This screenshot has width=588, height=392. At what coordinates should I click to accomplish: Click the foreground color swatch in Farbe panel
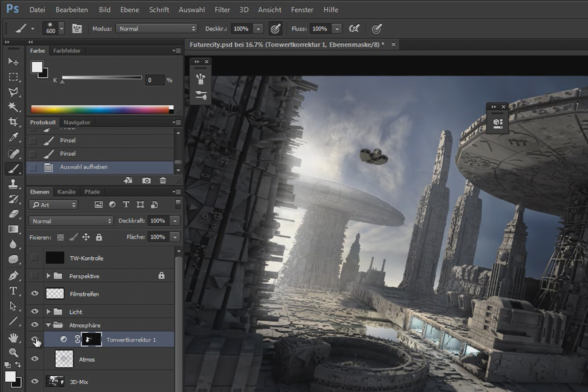point(37,67)
